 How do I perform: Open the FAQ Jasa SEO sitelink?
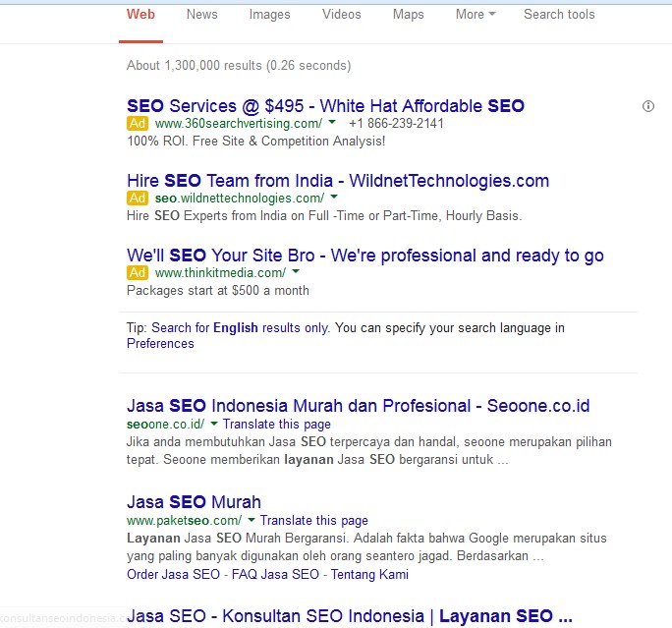tap(275, 575)
